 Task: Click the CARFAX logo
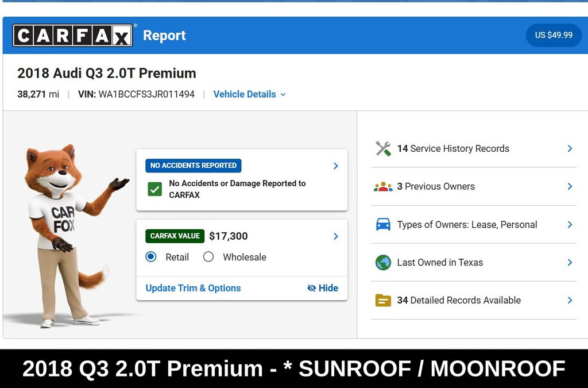click(x=72, y=35)
